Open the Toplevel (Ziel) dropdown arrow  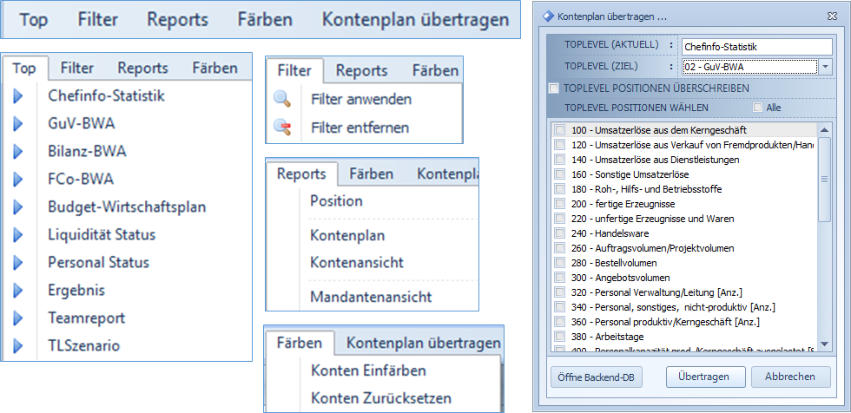tap(825, 67)
